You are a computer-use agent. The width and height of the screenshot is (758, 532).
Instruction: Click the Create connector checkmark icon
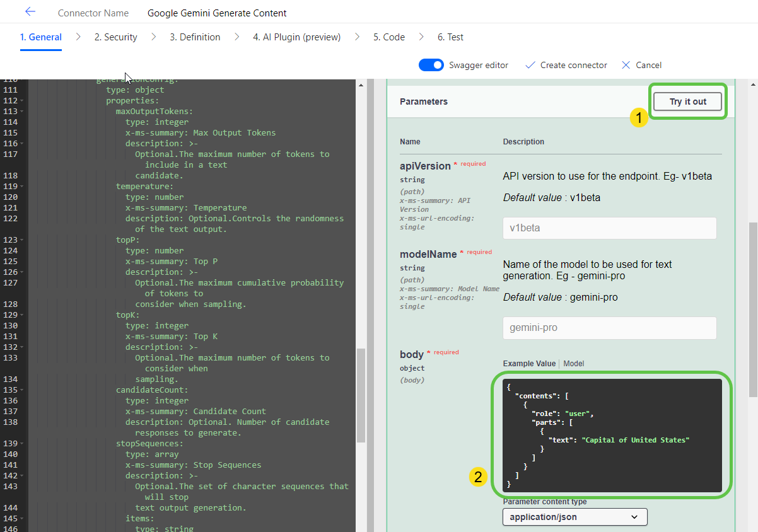tap(530, 65)
